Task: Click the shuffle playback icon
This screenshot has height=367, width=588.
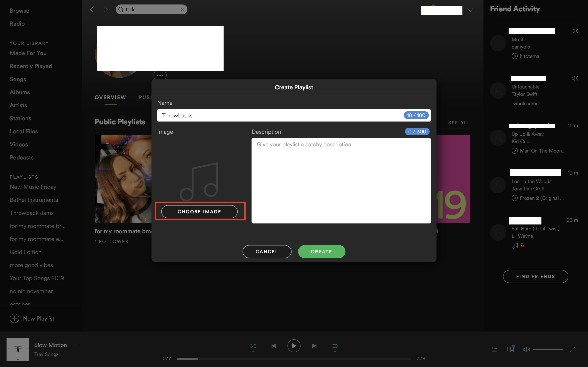Action: point(253,345)
